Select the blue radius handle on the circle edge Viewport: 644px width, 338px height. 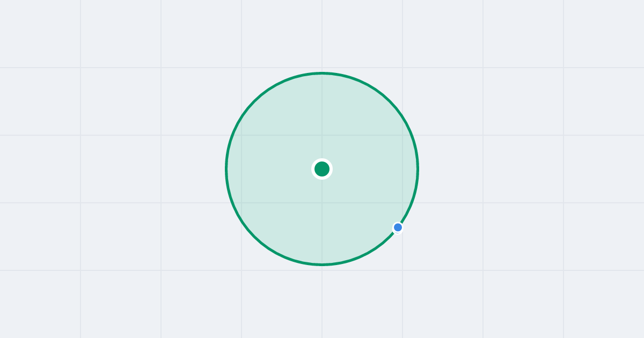pyautogui.click(x=398, y=227)
